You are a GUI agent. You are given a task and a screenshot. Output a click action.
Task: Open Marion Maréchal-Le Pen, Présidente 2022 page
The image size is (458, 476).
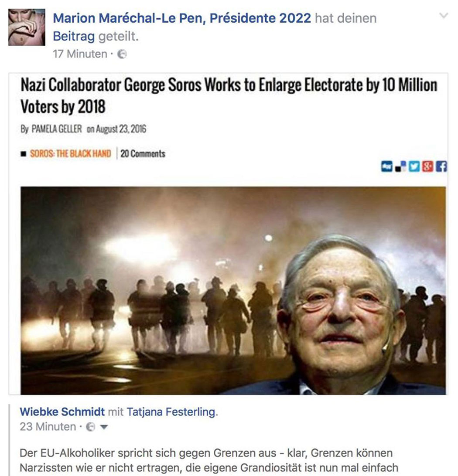pos(182,18)
